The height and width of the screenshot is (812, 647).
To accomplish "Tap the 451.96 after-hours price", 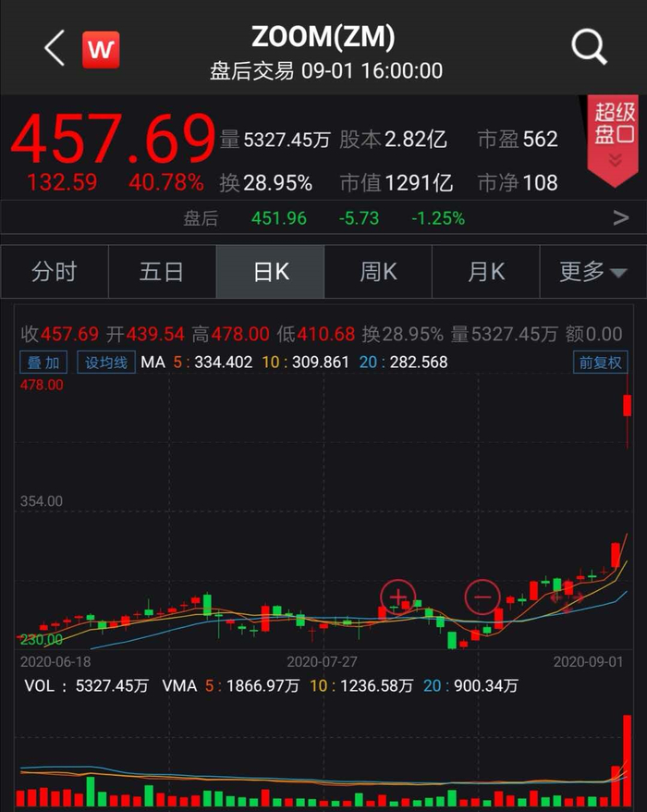I will [x=279, y=218].
